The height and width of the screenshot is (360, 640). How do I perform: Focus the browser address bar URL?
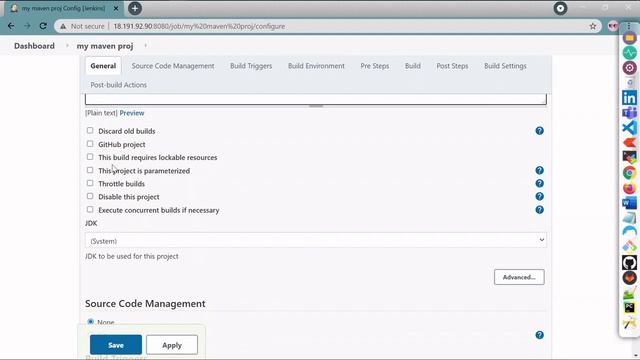tap(199, 26)
